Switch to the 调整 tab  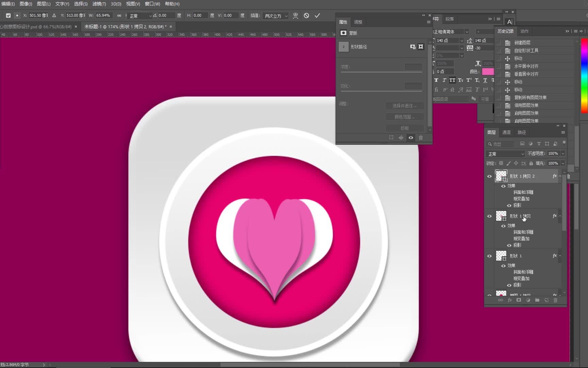pyautogui.click(x=358, y=22)
